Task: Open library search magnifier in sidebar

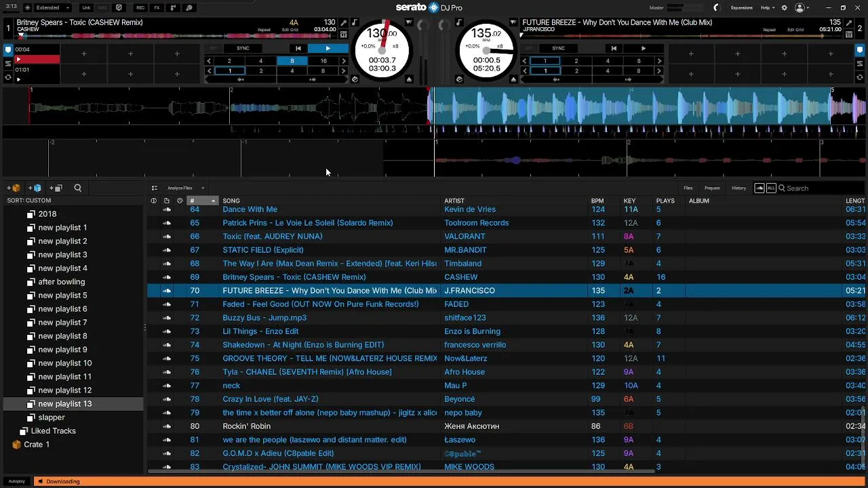Action: point(77,188)
